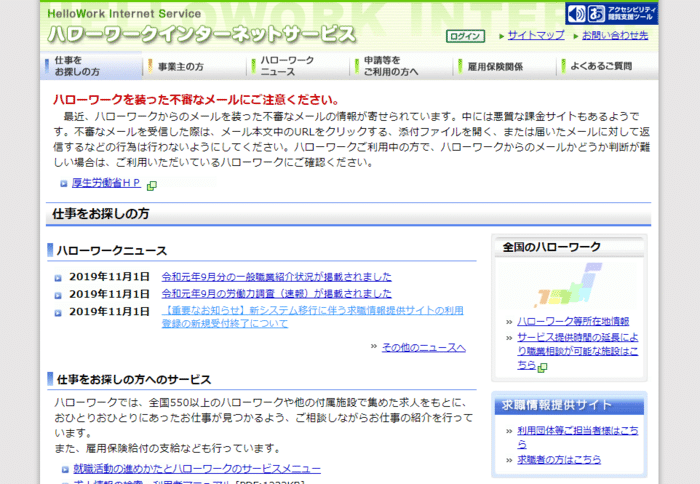Open the 労働力調査（速報） news link
This screenshot has height=484, width=700.
[x=276, y=294]
